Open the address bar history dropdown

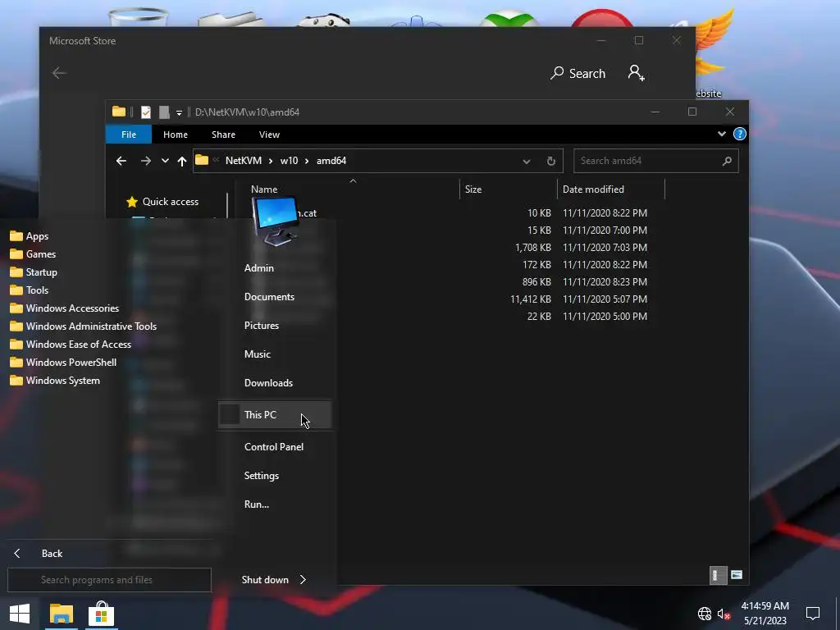click(526, 162)
